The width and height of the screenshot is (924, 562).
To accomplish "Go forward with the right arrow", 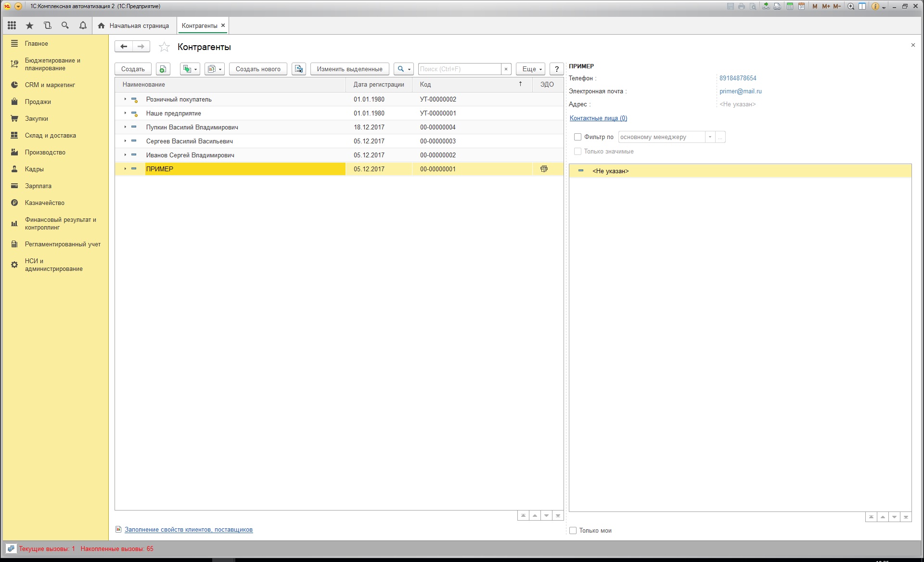I will [141, 47].
